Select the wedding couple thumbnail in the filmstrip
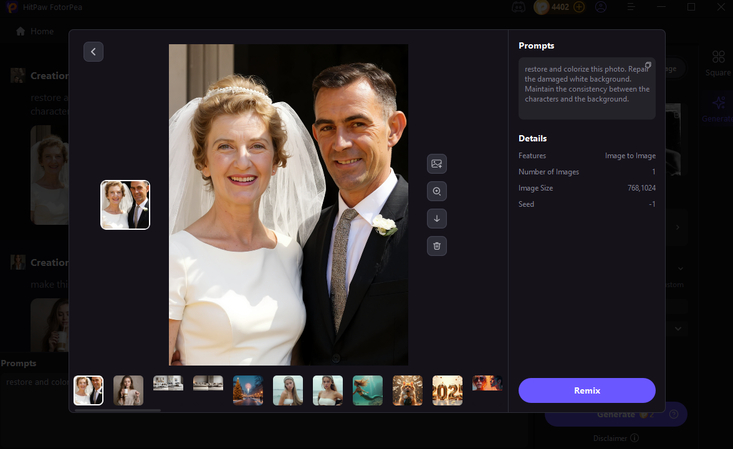This screenshot has height=449, width=733. 88,390
